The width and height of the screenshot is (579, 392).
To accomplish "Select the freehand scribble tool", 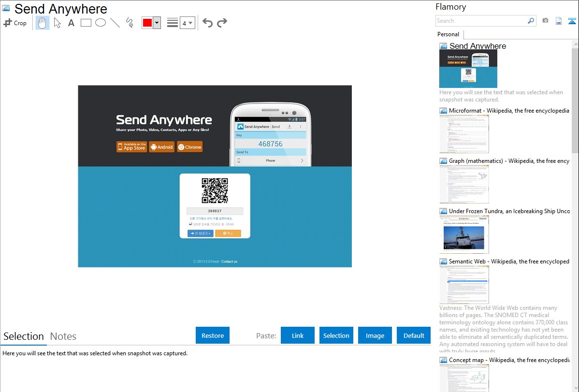I will click(130, 23).
